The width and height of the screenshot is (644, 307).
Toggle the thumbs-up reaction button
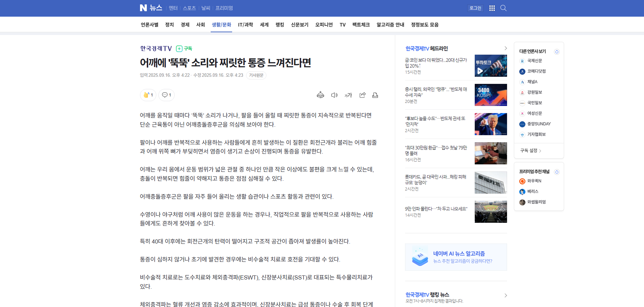148,95
